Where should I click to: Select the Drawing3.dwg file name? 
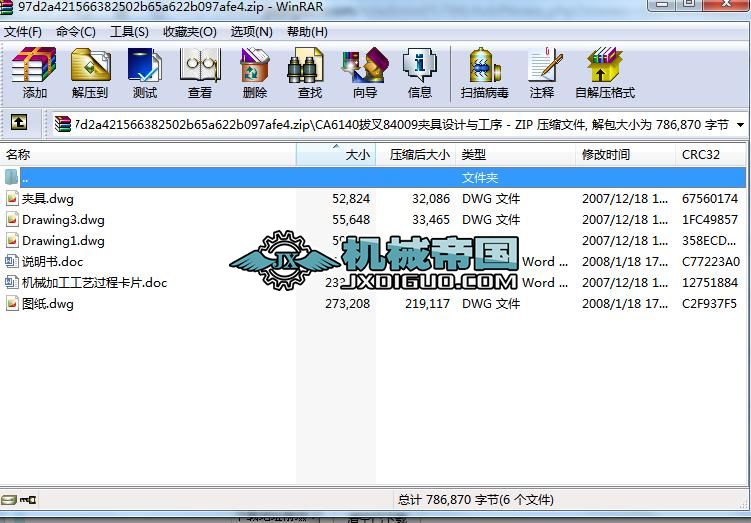pos(63,219)
